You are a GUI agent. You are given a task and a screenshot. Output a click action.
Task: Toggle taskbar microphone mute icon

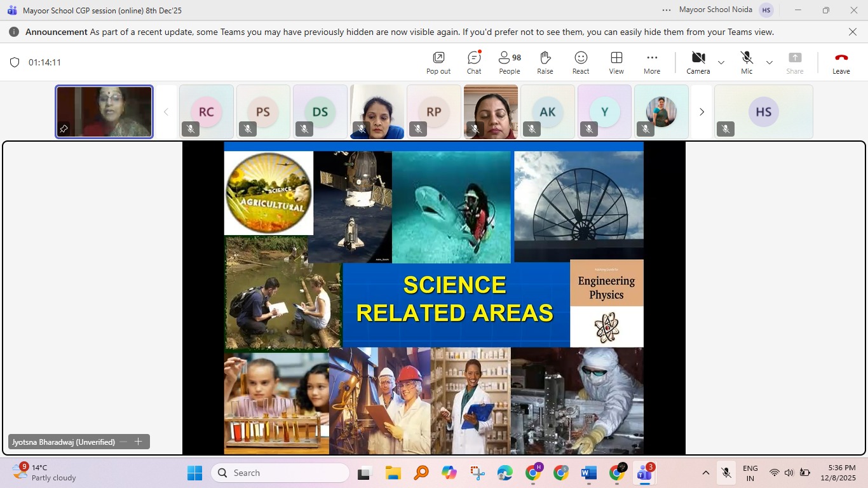tap(726, 473)
